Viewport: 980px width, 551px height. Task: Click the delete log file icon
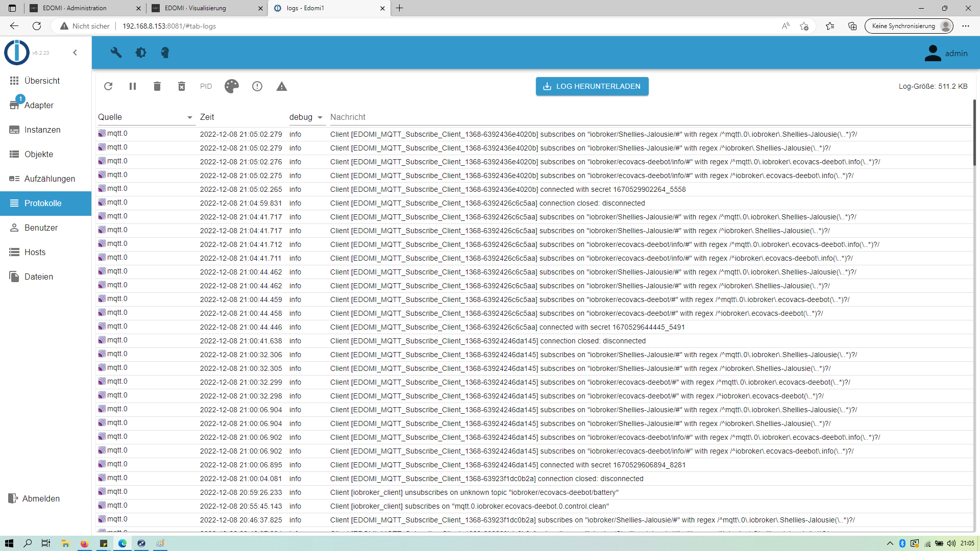[182, 86]
